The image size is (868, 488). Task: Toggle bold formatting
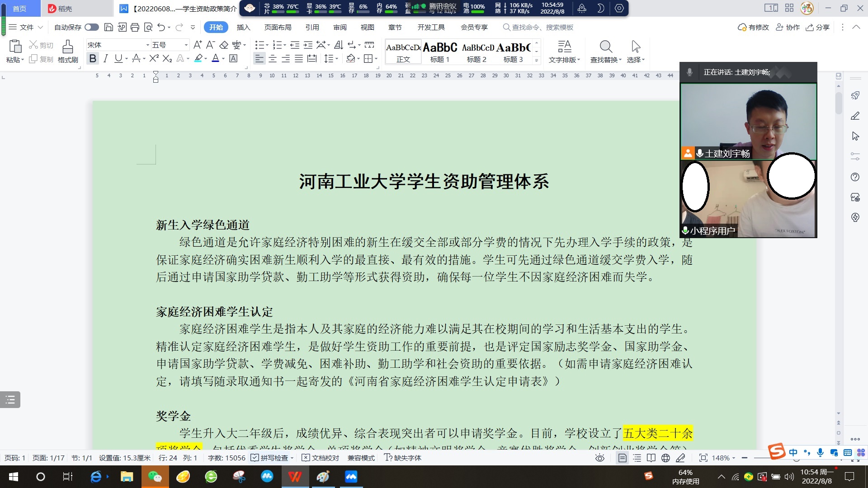tap(93, 58)
